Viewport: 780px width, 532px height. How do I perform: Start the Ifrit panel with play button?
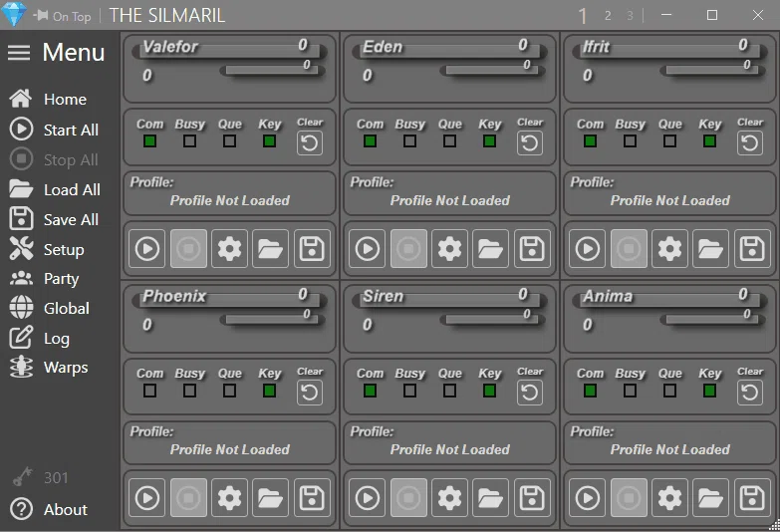pyautogui.click(x=588, y=248)
